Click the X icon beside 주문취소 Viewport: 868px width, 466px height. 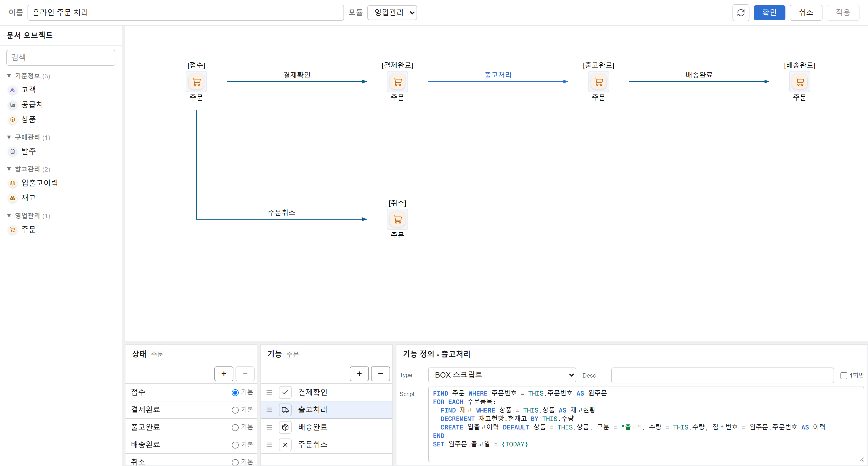point(285,445)
